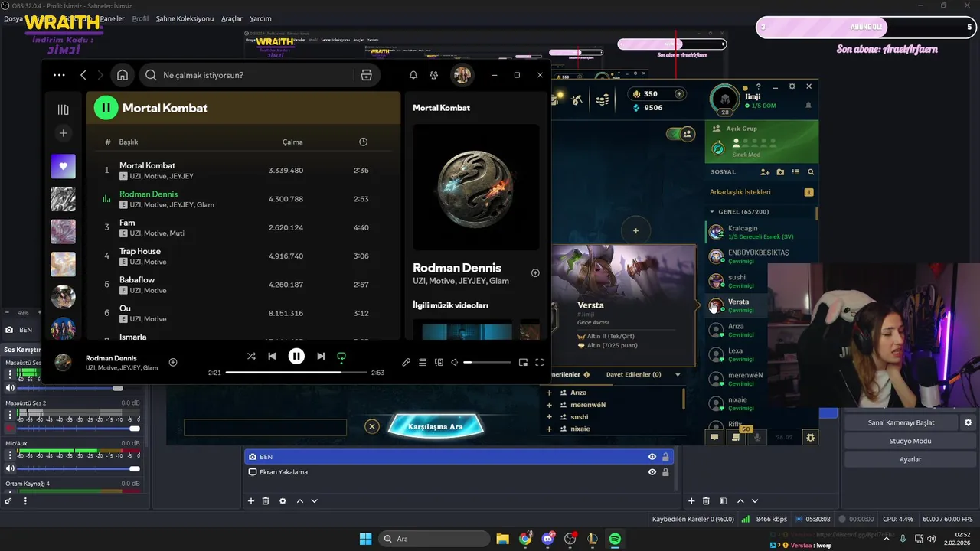Toggle the open party switch in League lobby
Image resolution: width=980 pixels, height=551 pixels.
(x=680, y=134)
